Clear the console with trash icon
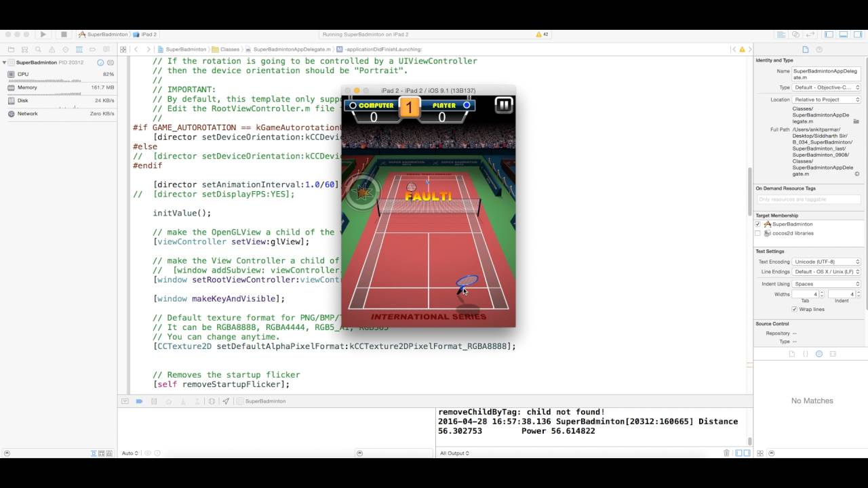 pyautogui.click(x=726, y=453)
